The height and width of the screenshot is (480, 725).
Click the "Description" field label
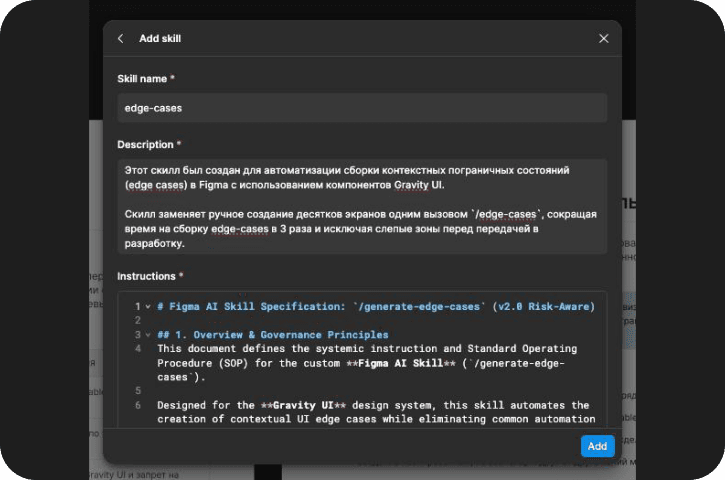pyautogui.click(x=145, y=144)
